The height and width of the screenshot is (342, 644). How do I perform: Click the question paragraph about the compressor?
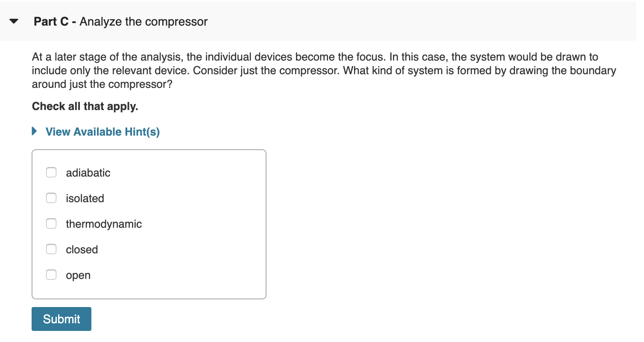pos(299,70)
